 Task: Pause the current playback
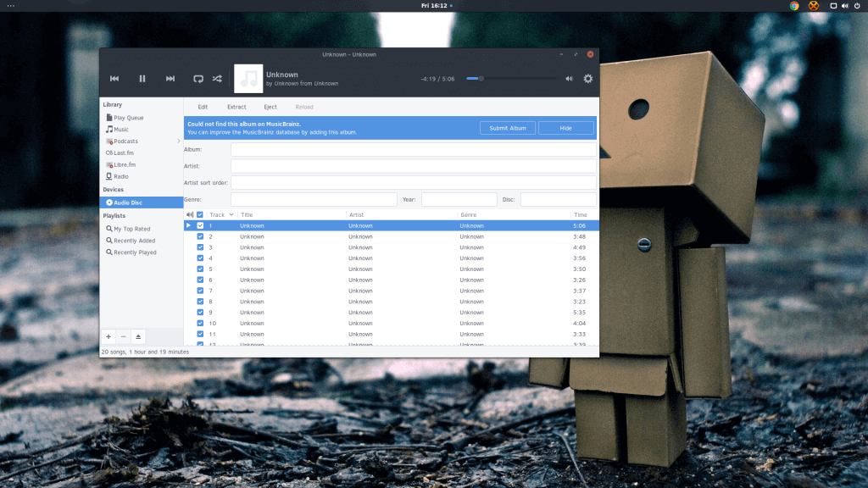[142, 79]
